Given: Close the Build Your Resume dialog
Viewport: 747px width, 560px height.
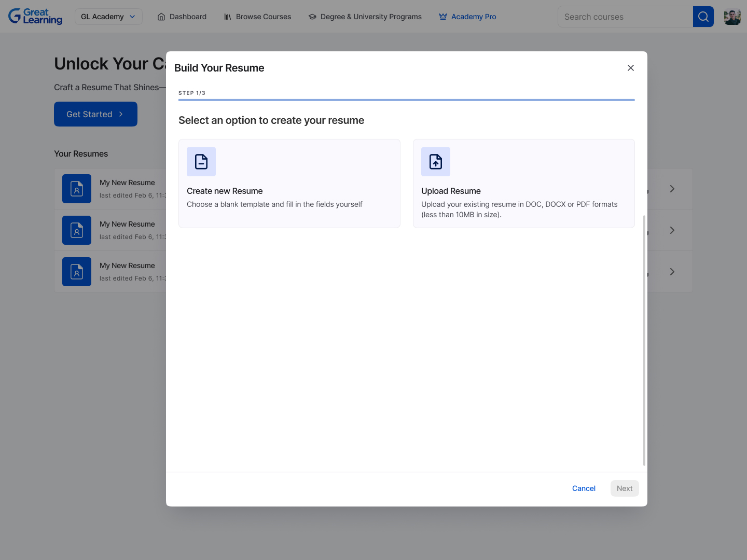Looking at the screenshot, I should [x=630, y=68].
